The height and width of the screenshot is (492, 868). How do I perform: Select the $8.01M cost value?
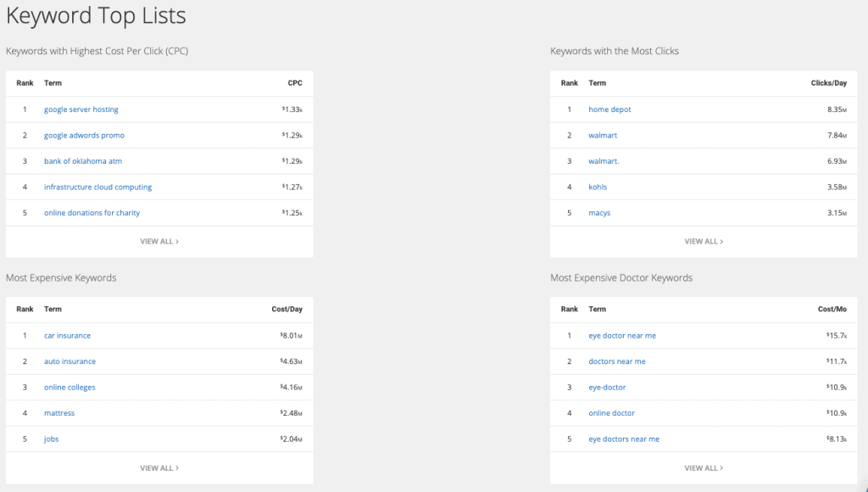click(292, 336)
